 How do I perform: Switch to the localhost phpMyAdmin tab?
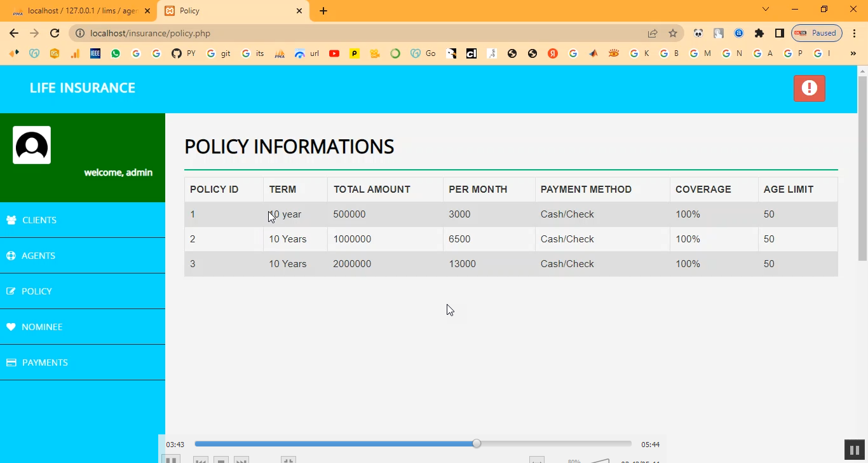click(81, 11)
